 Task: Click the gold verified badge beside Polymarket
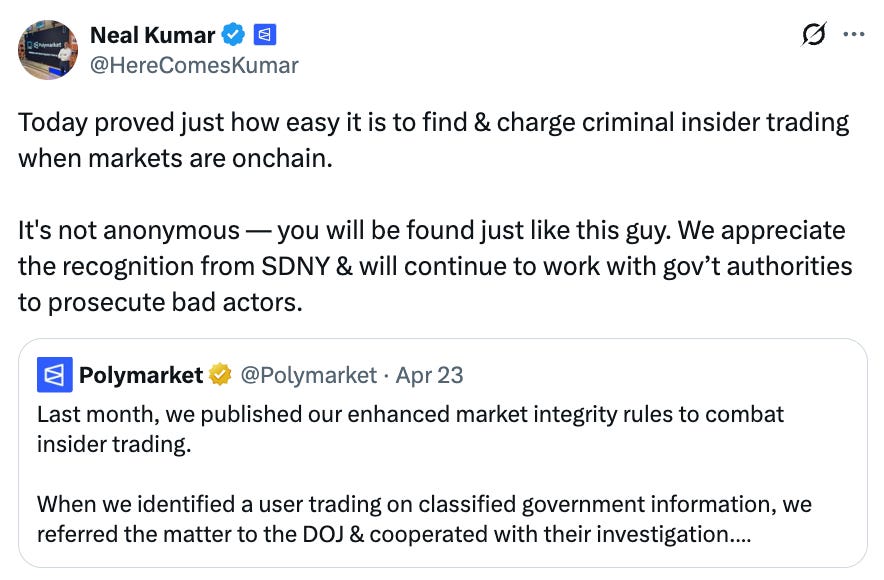click(x=220, y=375)
